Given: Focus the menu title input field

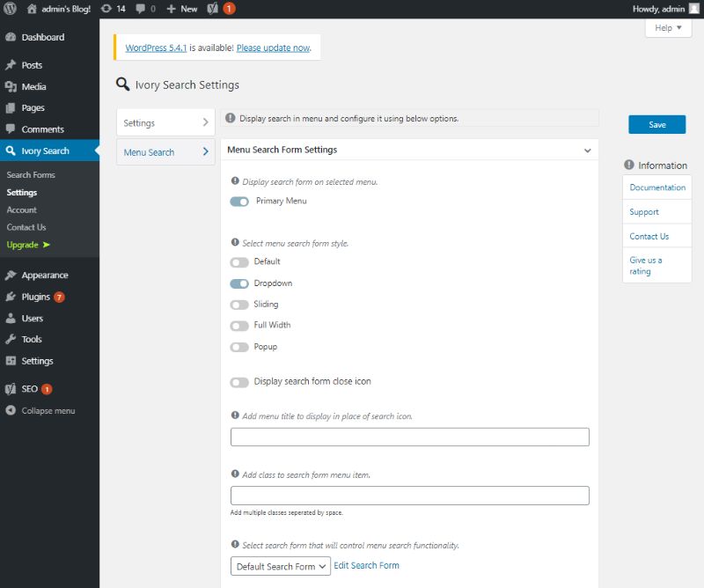Looking at the screenshot, I should tap(410, 437).
